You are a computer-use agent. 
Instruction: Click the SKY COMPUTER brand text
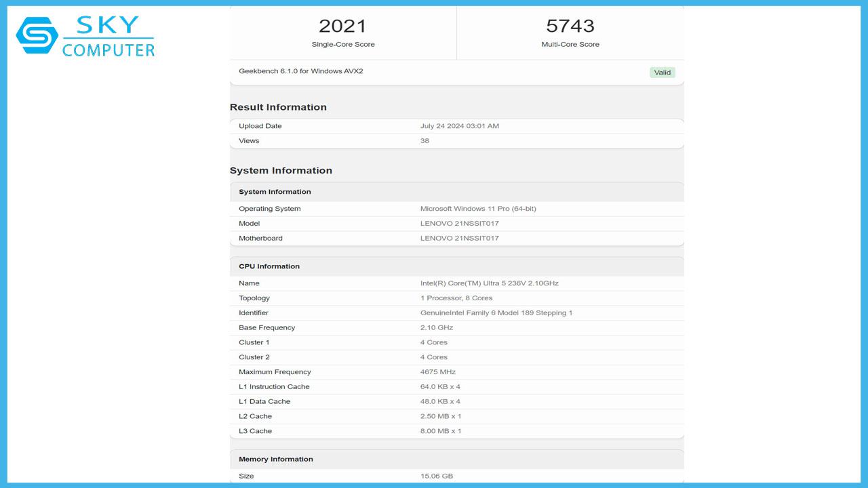(108, 37)
